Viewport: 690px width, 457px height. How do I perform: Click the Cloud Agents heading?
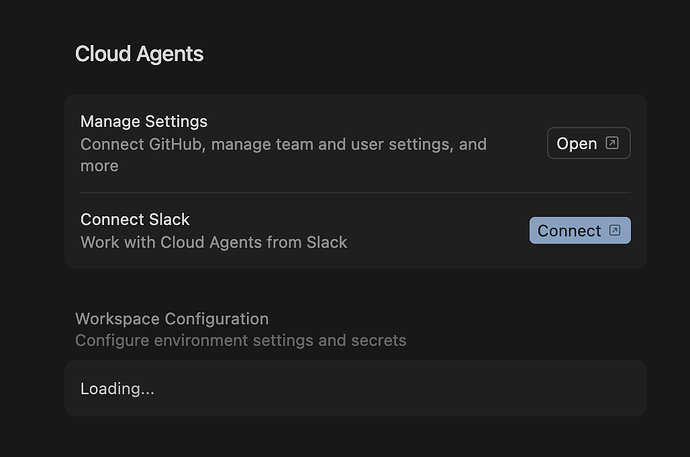pyautogui.click(x=139, y=54)
